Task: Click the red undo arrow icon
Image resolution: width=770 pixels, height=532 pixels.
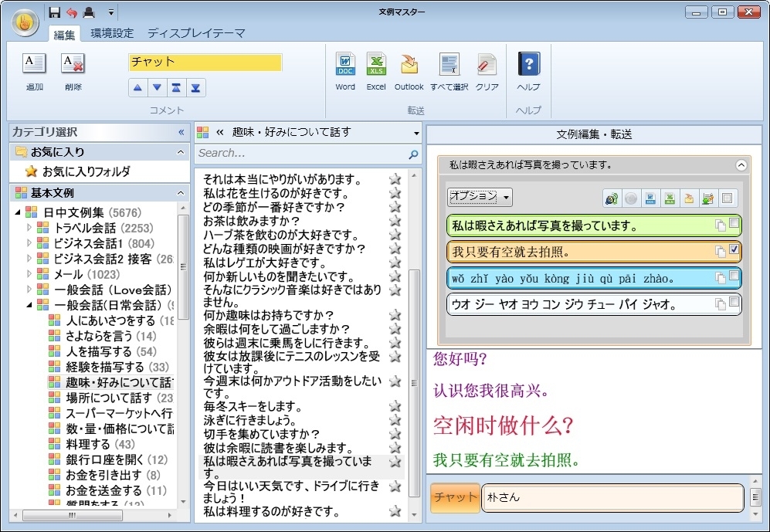Action: click(72, 12)
